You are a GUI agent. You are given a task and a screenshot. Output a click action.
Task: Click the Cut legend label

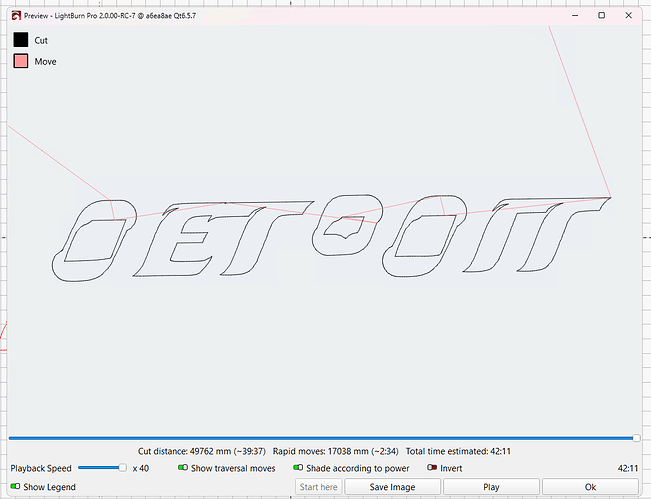point(41,40)
